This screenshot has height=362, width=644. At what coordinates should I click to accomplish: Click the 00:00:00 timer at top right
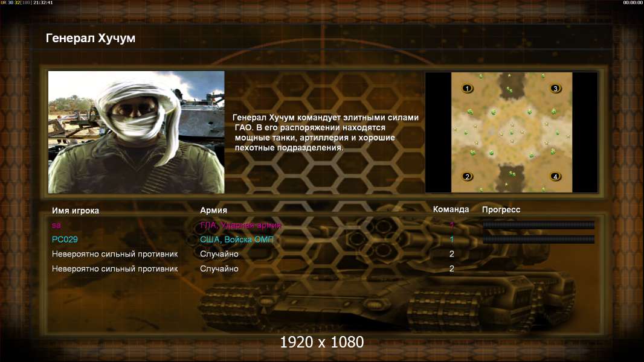[633, 2]
